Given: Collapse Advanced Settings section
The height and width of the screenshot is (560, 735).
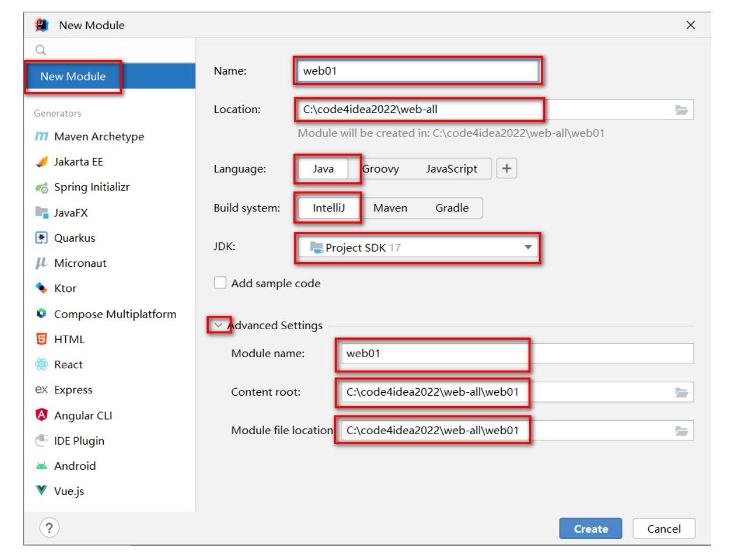Looking at the screenshot, I should tap(219, 325).
